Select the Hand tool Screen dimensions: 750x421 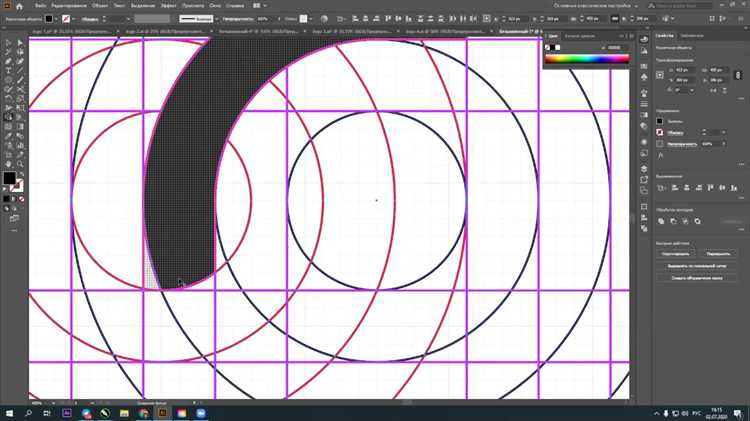point(9,164)
